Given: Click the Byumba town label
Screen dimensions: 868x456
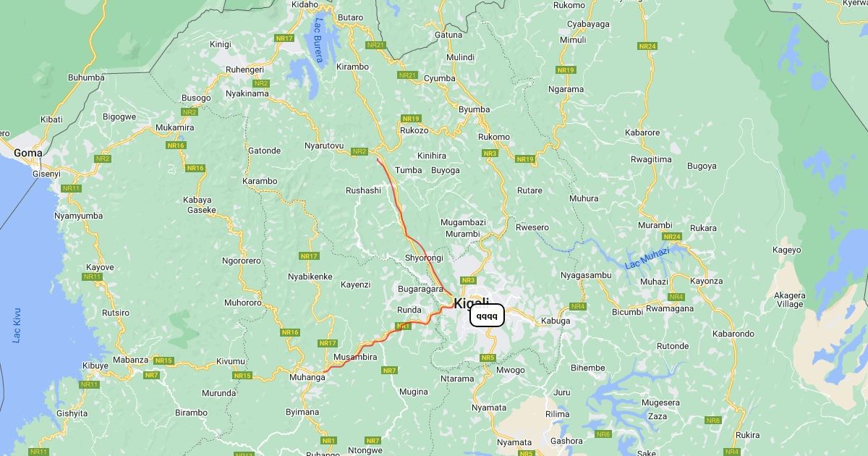Looking at the screenshot, I should pos(474,109).
